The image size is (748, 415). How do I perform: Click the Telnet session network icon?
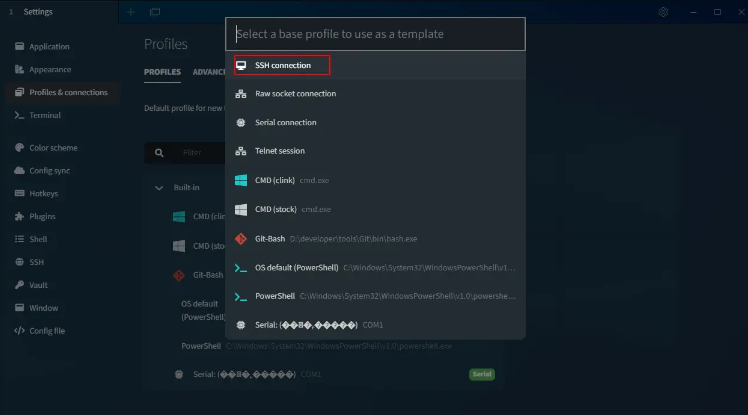[241, 151]
